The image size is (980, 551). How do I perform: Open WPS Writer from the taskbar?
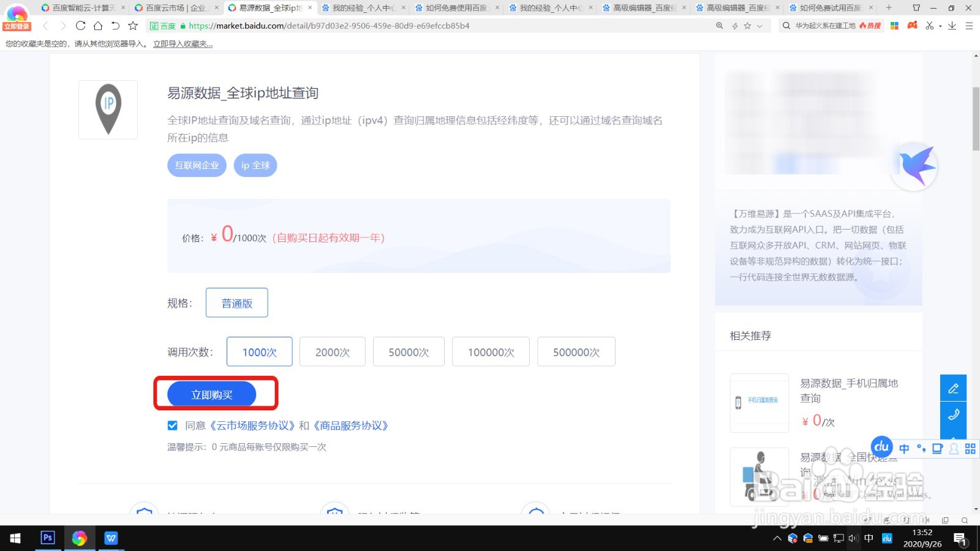(x=111, y=538)
